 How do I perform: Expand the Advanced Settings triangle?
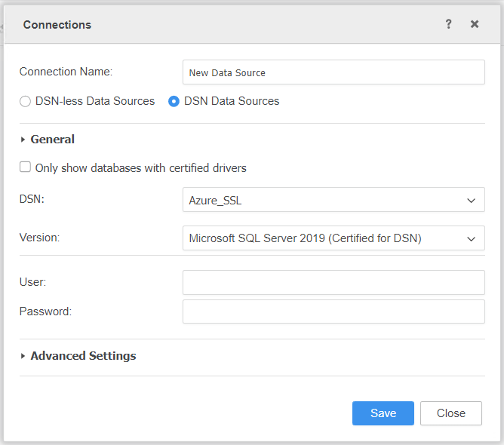coord(23,356)
